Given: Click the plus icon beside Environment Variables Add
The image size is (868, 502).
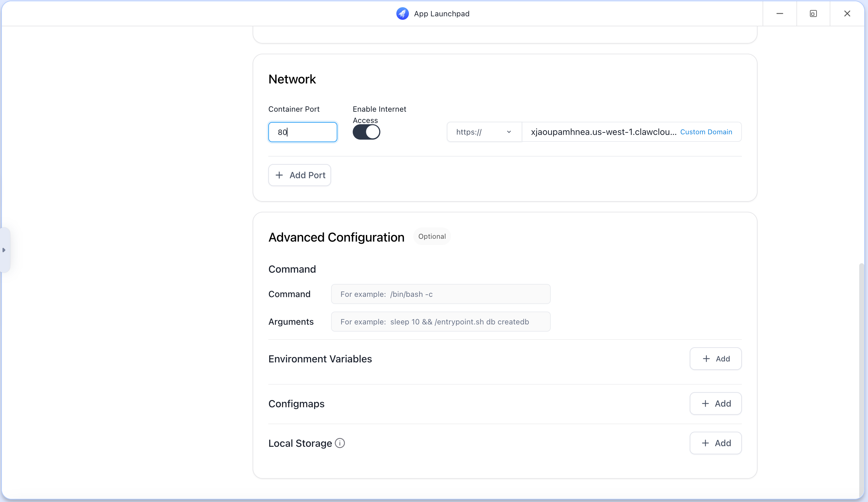Looking at the screenshot, I should tap(706, 358).
